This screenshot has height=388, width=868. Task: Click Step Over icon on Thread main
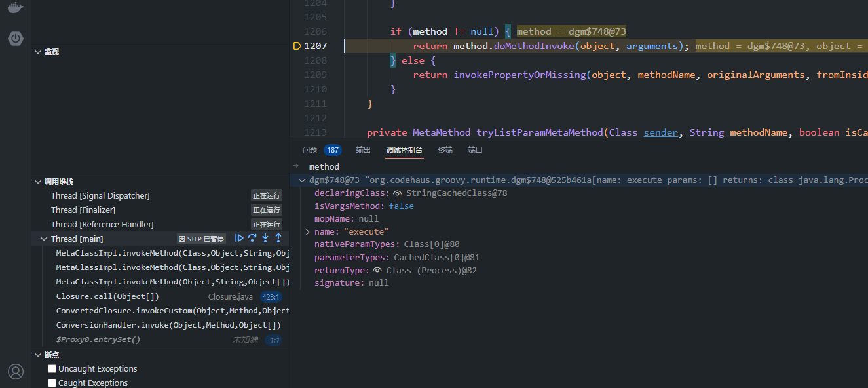(252, 239)
